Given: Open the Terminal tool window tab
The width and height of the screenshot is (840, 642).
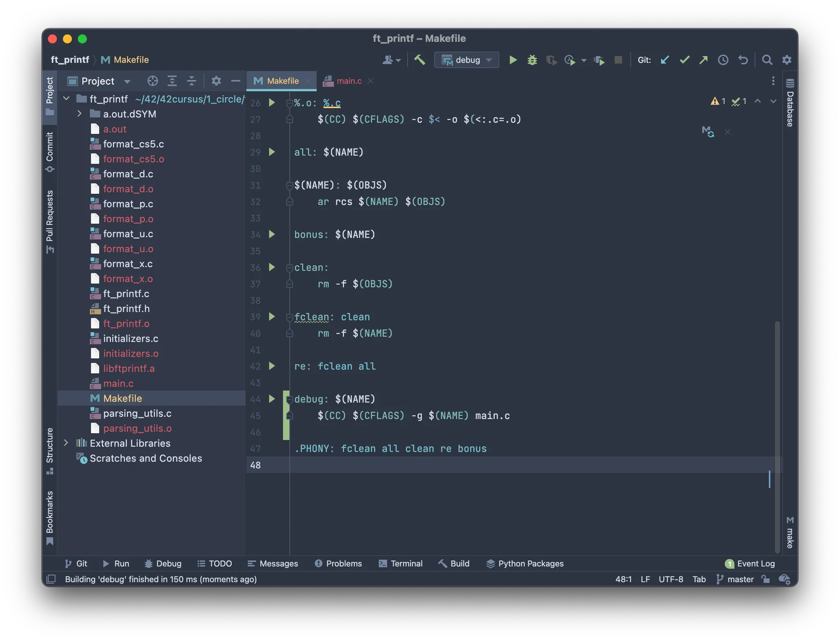Looking at the screenshot, I should (400, 563).
